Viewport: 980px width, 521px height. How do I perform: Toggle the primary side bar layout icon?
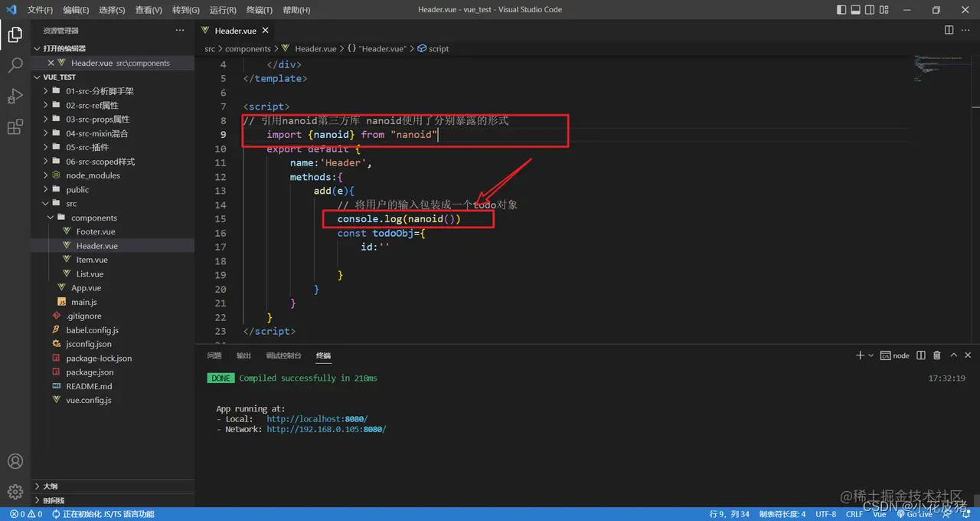click(x=842, y=10)
